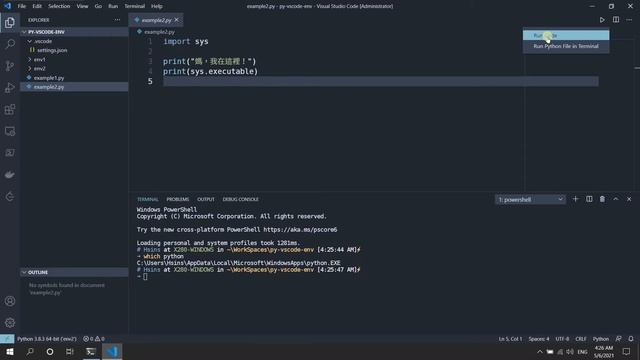Switch to the PROBLEMS panel tab
This screenshot has height=360, width=640.
[x=178, y=199]
